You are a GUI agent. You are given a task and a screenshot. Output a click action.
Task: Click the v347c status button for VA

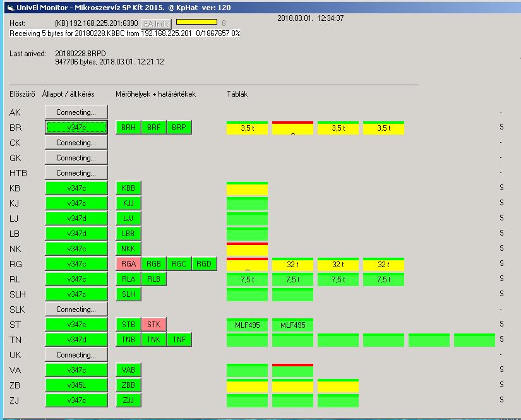[76, 370]
